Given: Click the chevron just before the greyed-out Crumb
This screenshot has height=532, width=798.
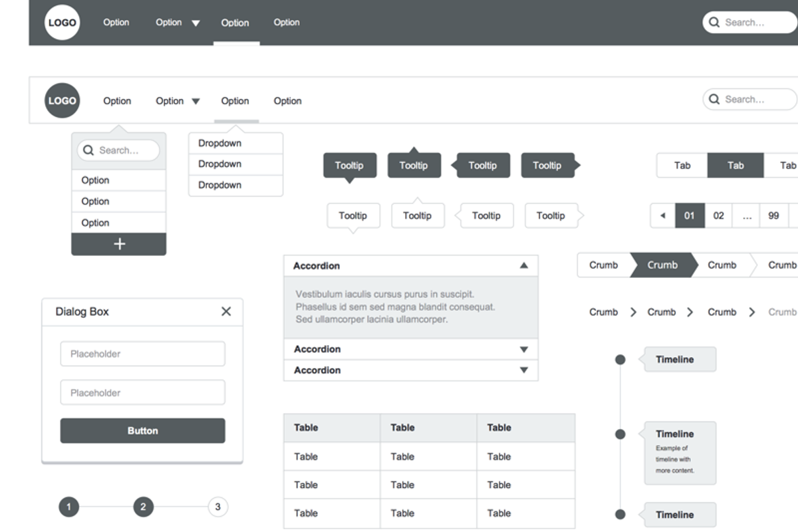Looking at the screenshot, I should [752, 312].
